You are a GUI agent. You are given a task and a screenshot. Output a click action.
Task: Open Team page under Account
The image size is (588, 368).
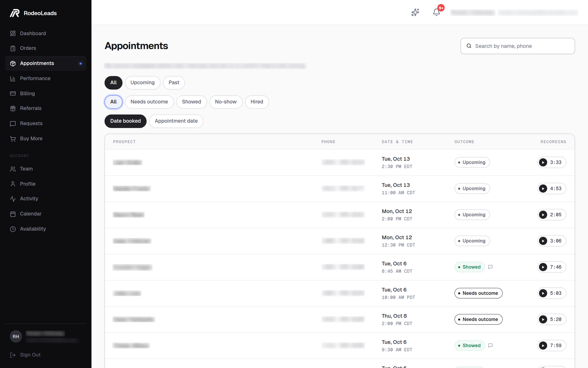point(46,169)
